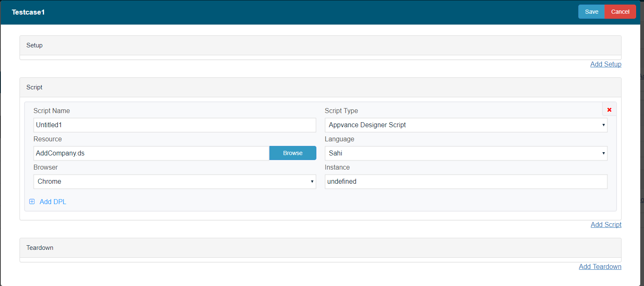The width and height of the screenshot is (644, 286).
Task: Click the Instance field showing undefined
Action: [x=466, y=181]
